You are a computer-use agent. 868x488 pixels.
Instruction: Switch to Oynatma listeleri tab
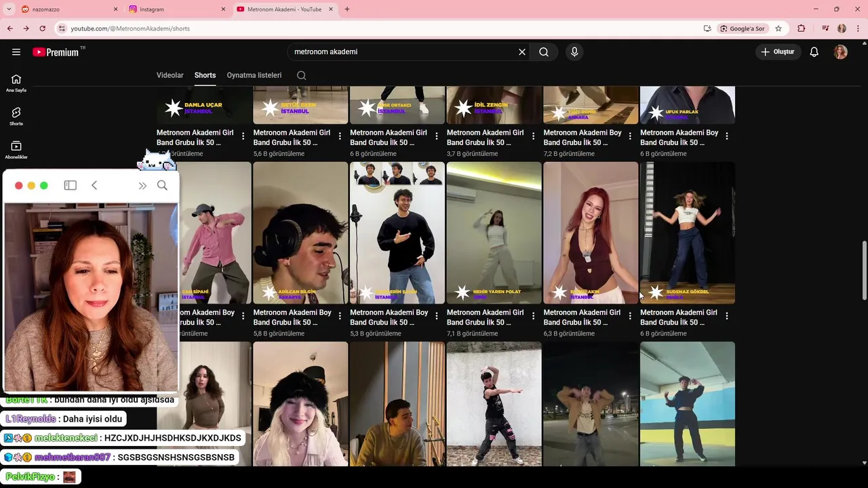pos(254,75)
